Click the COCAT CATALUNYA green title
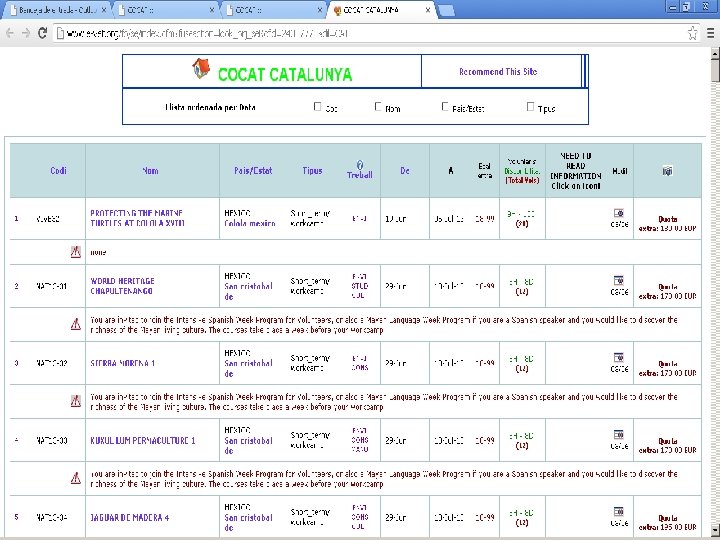720x540 pixels. pyautogui.click(x=285, y=74)
